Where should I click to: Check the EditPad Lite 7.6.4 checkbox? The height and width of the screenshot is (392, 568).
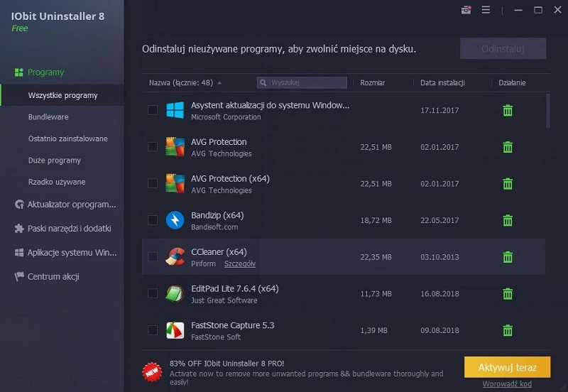tap(153, 293)
